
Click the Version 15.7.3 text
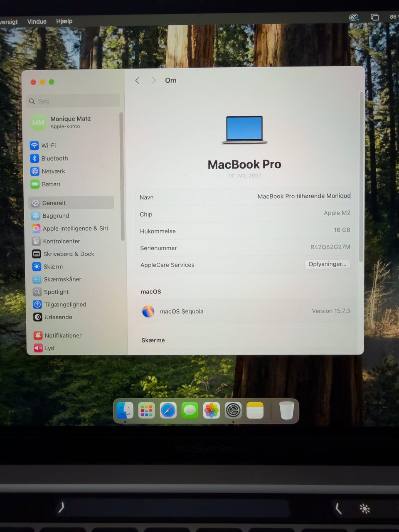[x=331, y=311]
